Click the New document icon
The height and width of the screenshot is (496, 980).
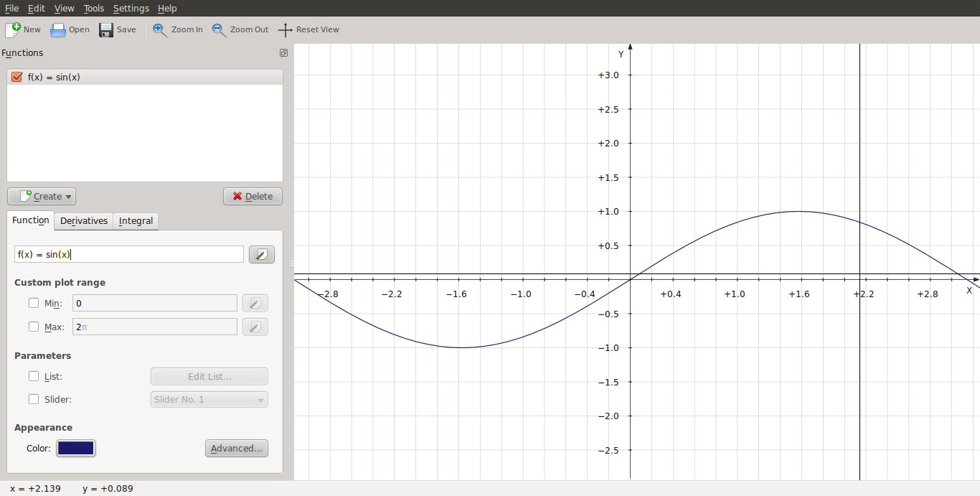(x=13, y=29)
